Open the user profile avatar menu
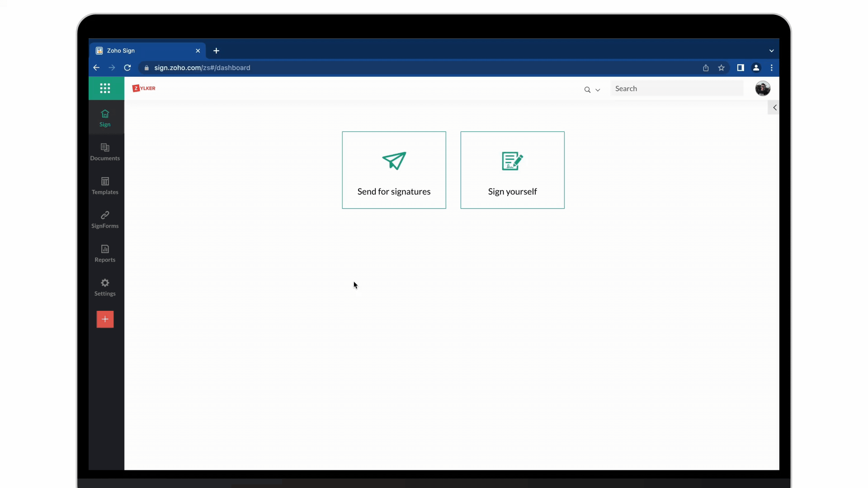868x488 pixels. [763, 89]
